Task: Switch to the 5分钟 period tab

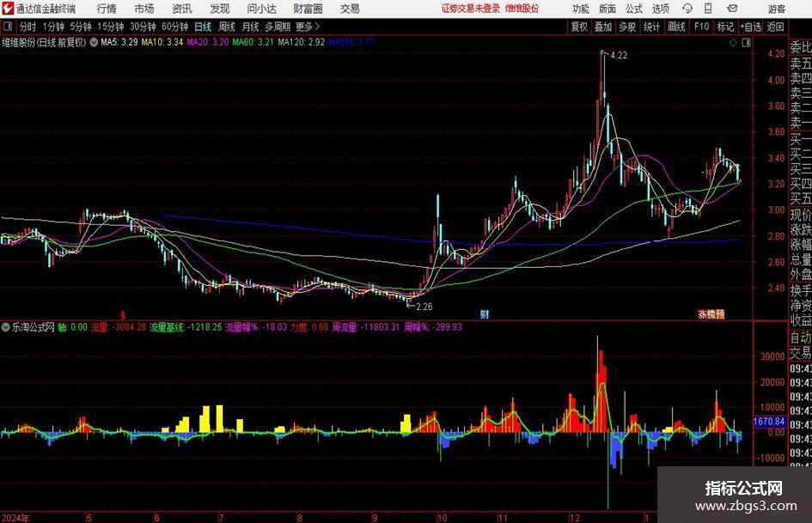Action: 81,27
